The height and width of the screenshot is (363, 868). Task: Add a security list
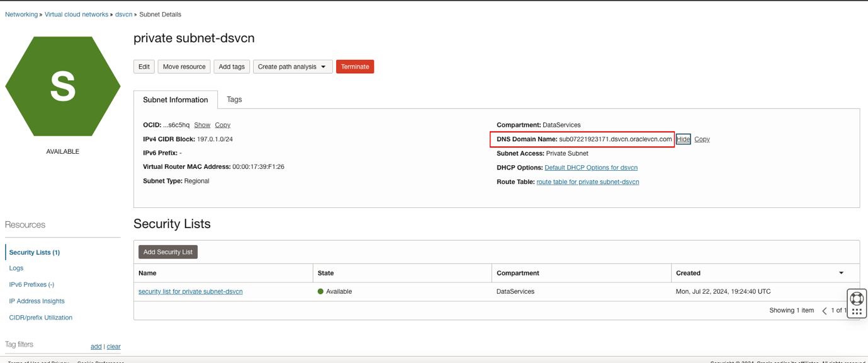click(x=168, y=252)
